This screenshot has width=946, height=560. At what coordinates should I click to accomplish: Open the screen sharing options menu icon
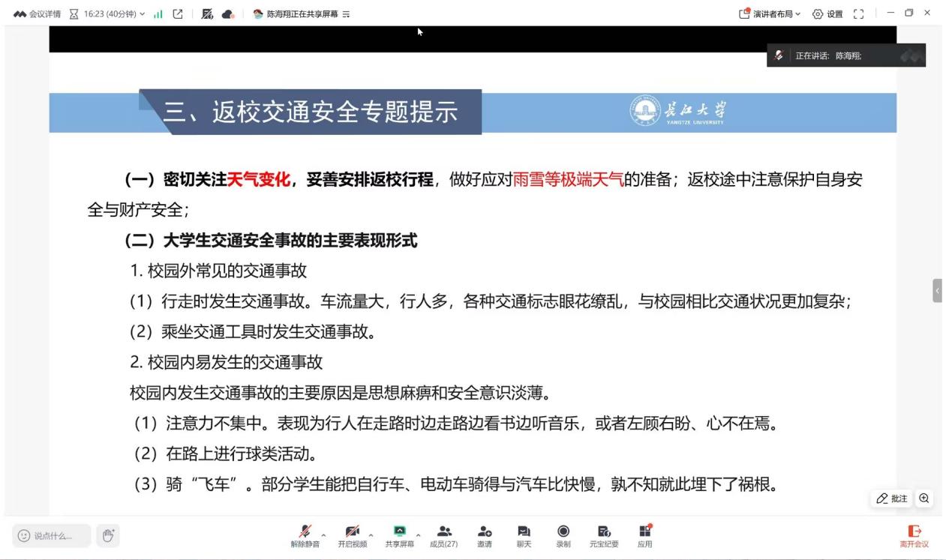click(347, 13)
